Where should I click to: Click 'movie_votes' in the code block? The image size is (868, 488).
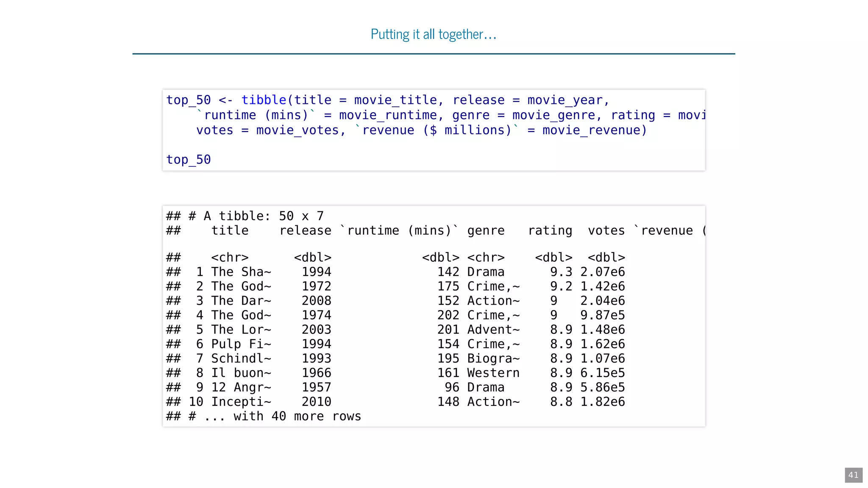pos(298,130)
